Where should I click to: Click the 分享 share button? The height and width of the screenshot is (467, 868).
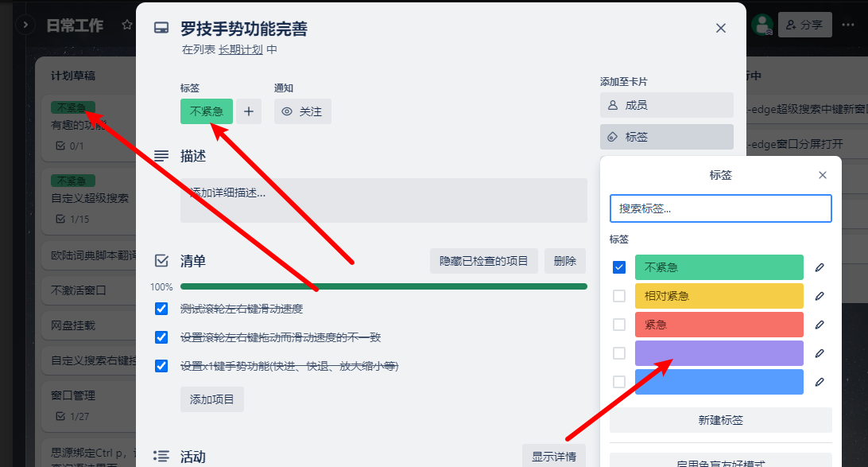[x=805, y=25]
